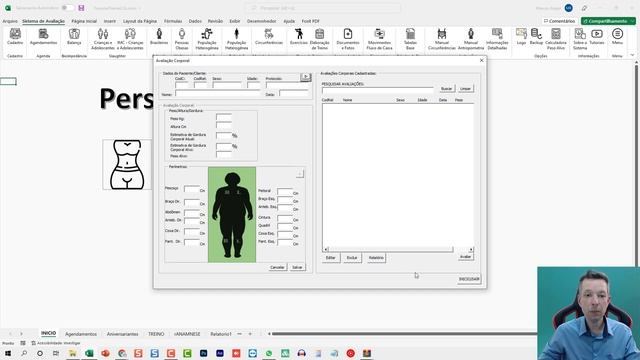Click the Logo options icon

[x=521, y=37]
